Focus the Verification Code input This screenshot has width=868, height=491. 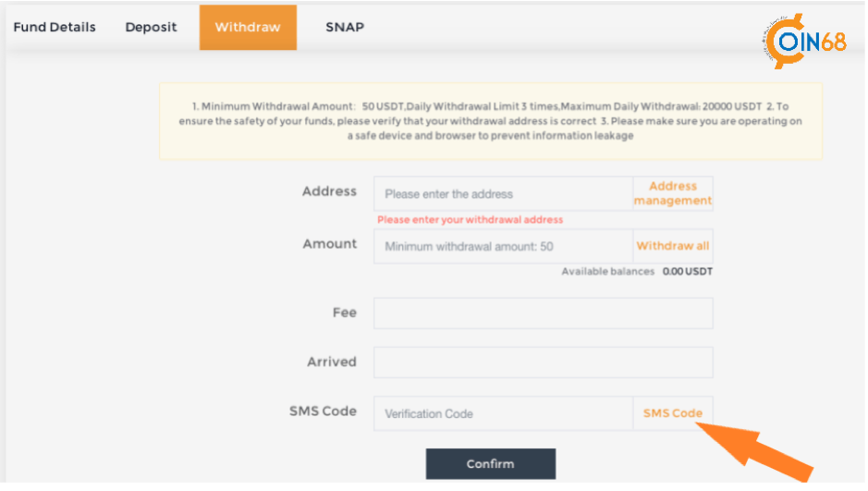[503, 413]
